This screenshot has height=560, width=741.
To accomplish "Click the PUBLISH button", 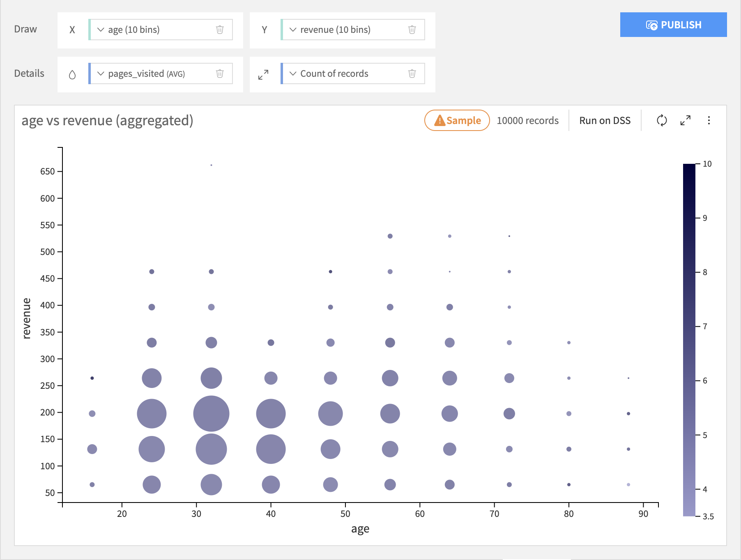I will click(x=673, y=25).
